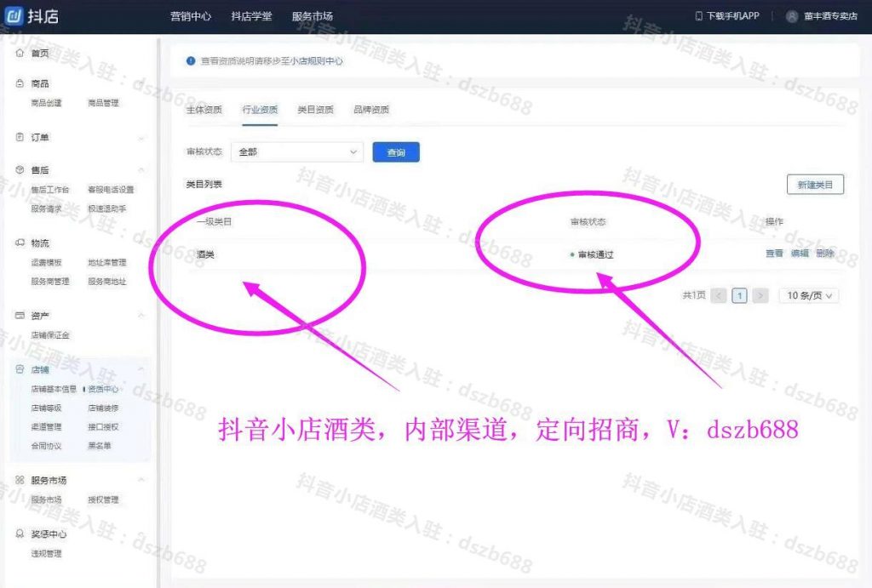Screen dimensions: 872x588
Task: Open 黑名单 in sidebar
Action: [100, 446]
